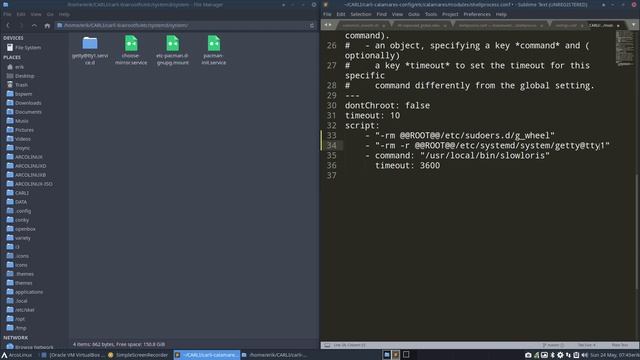Open ARCOLINUX-ISO bookmark in sidebar
This screenshot has width=640, height=360.
tap(29, 184)
